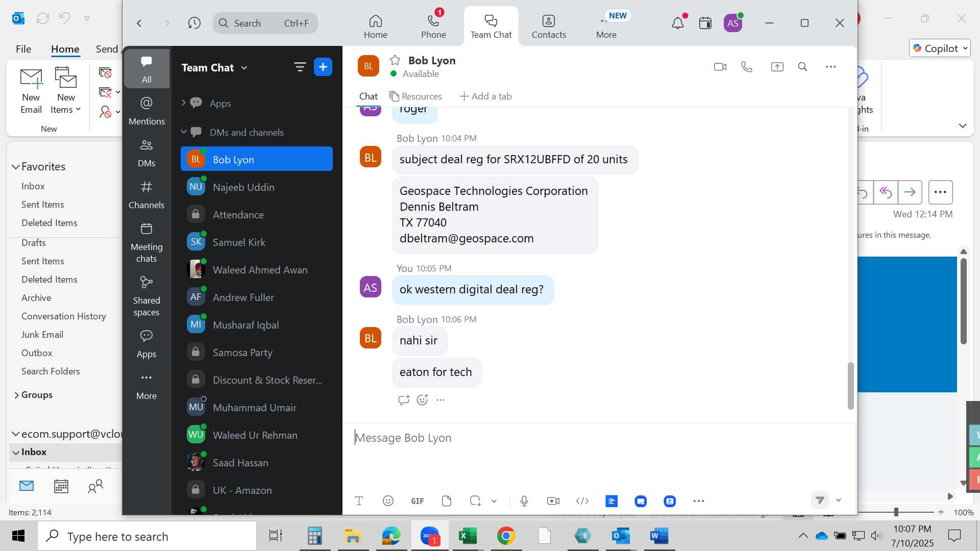Expand send options dropdown arrow
Image resolution: width=980 pixels, height=551 pixels.
click(838, 500)
